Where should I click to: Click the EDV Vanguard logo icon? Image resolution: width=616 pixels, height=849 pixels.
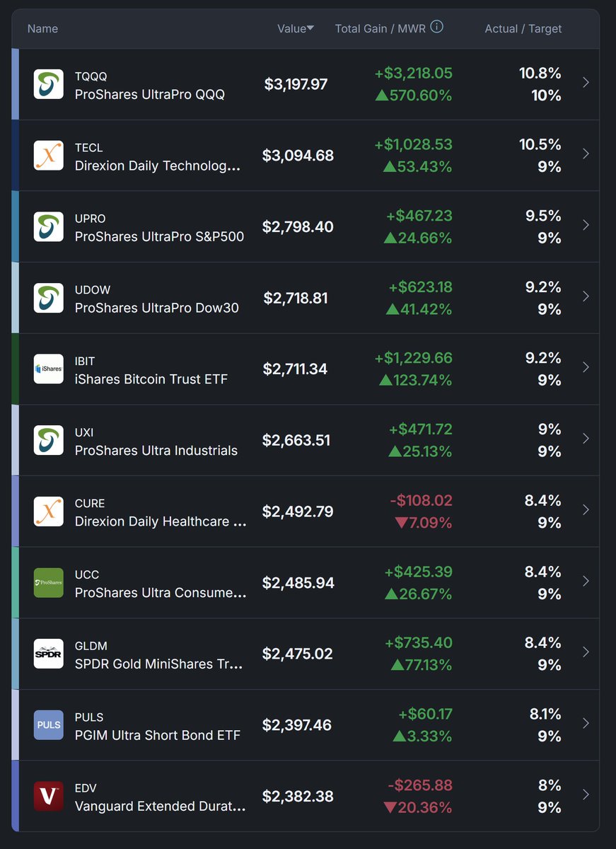pyautogui.click(x=49, y=796)
